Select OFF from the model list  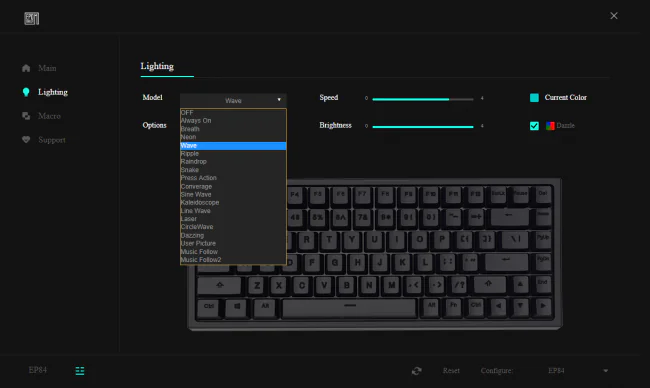tap(233, 113)
